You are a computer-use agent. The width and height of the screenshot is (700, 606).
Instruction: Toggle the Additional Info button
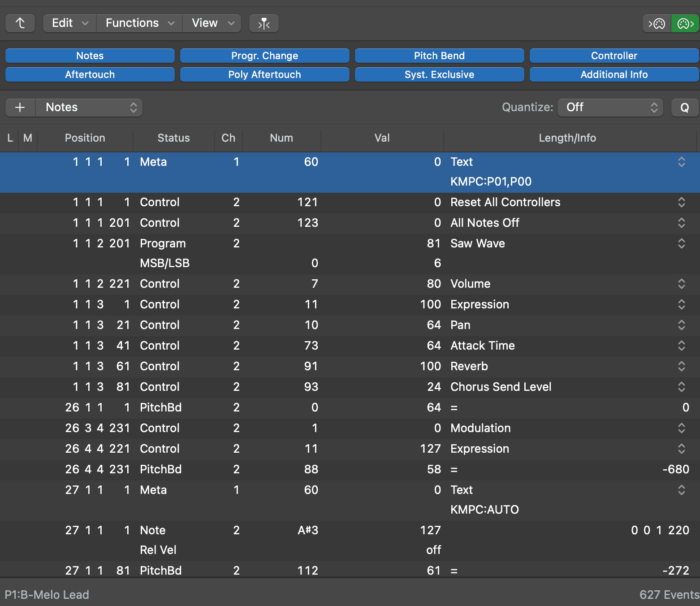pyautogui.click(x=614, y=74)
